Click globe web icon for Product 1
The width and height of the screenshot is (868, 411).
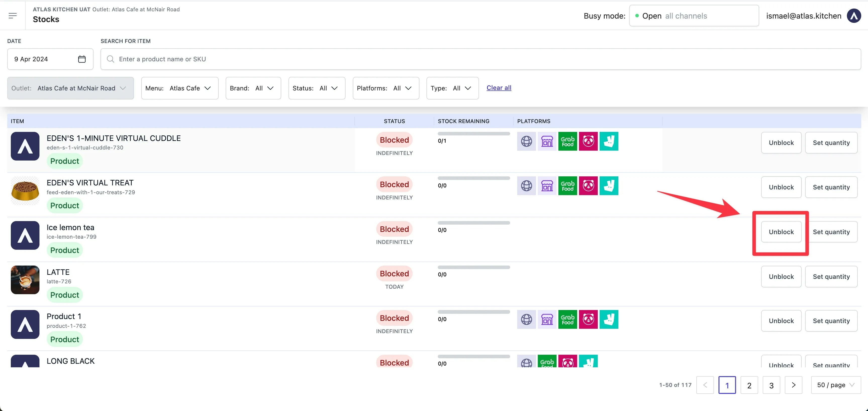(x=526, y=319)
